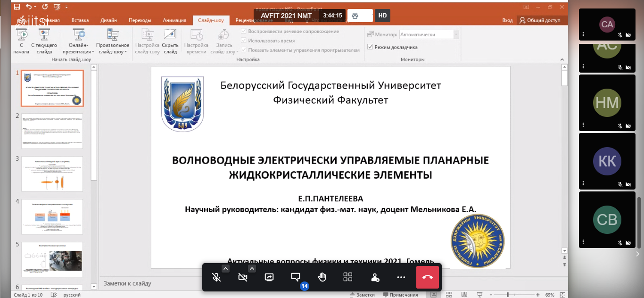
Task: Click the Jitsi share screen icon
Action: [269, 277]
